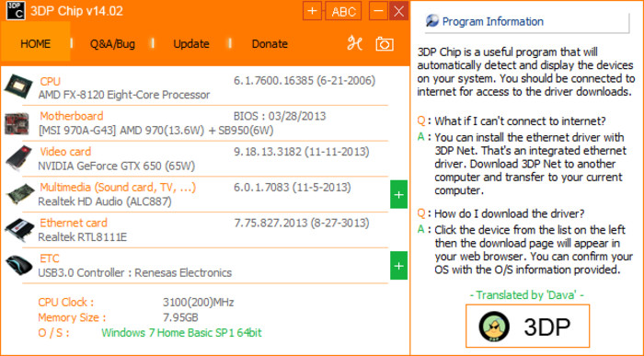The image size is (644, 356).
Task: Close the 3DP Chip window
Action: click(398, 11)
